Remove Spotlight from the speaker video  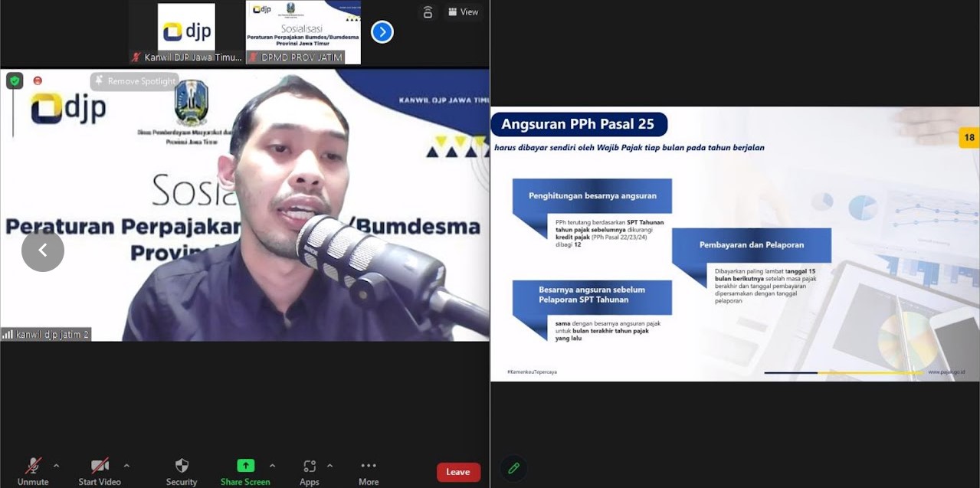[135, 81]
